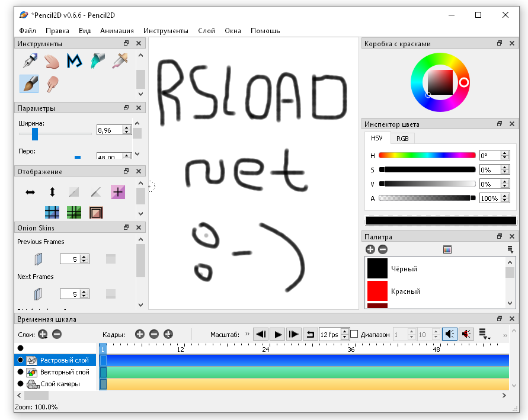Increase the A alpha value
This screenshot has height=420, width=528.
[504, 196]
